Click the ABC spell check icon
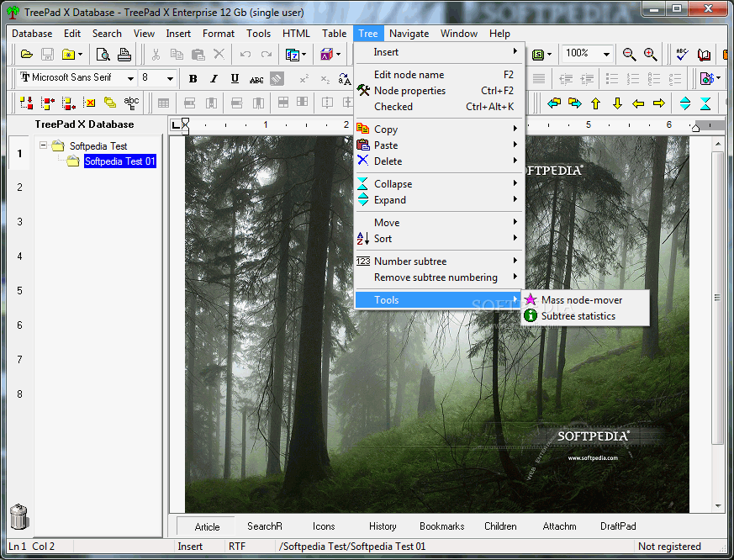 (682, 55)
